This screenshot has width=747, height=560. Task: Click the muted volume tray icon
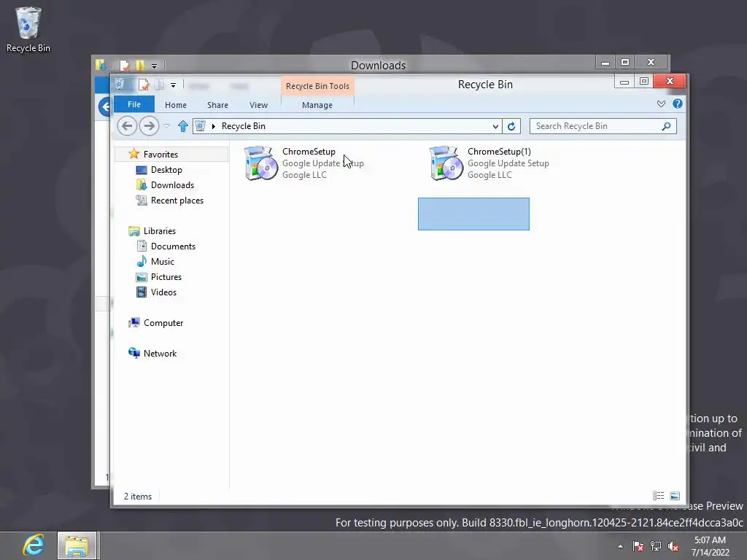pos(673,546)
